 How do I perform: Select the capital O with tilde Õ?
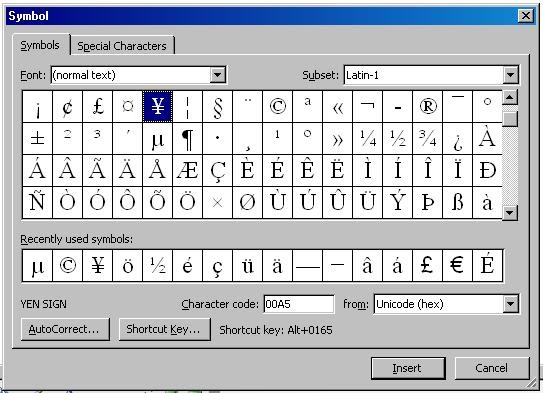pyautogui.click(x=158, y=203)
